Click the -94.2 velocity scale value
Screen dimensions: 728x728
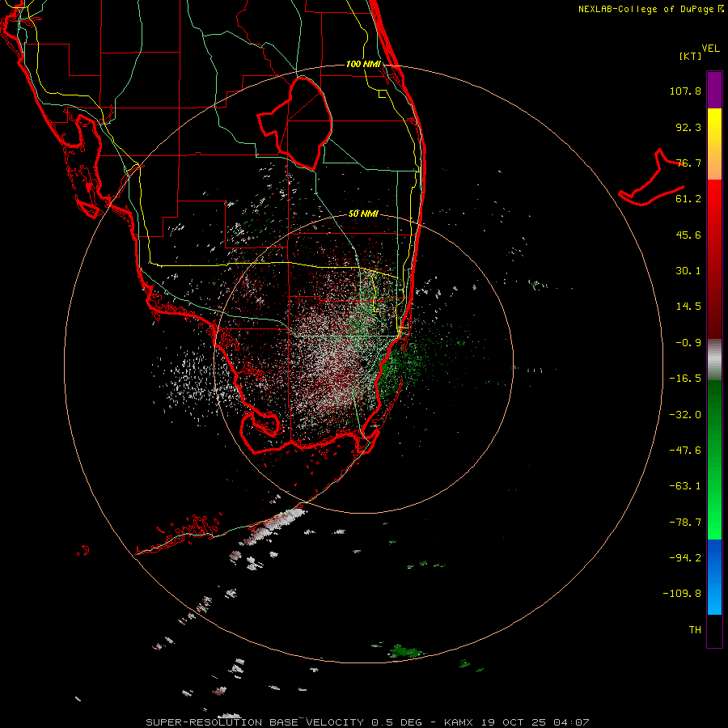coord(685,558)
